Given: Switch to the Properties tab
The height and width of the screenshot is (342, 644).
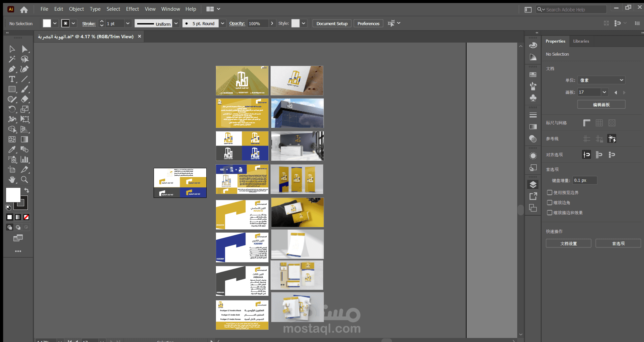Looking at the screenshot, I should [555, 41].
